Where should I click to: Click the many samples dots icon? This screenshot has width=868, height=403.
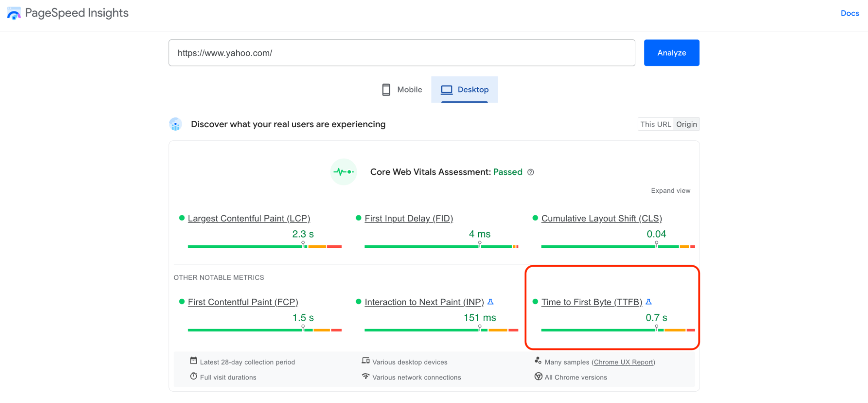click(538, 360)
